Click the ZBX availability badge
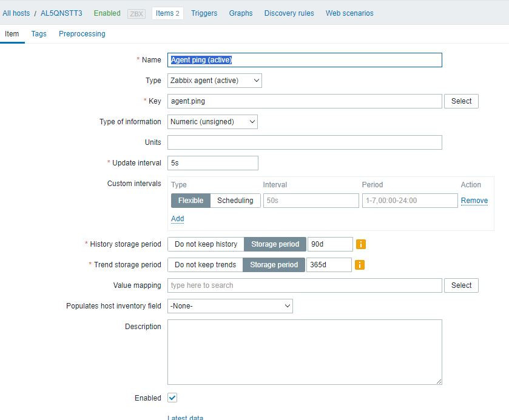The height and width of the screenshot is (420, 509). click(137, 13)
